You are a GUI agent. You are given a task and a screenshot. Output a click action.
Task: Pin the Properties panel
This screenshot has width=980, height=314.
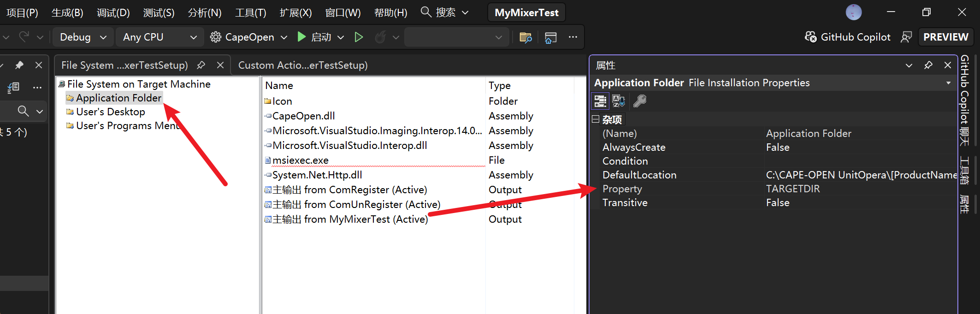click(928, 65)
